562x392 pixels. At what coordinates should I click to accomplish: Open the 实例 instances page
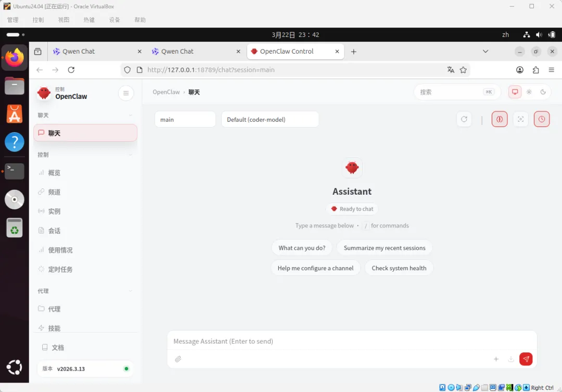tap(85, 211)
